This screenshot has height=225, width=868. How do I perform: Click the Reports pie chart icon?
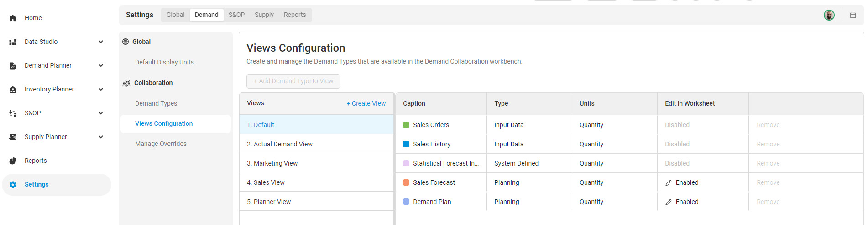13,161
